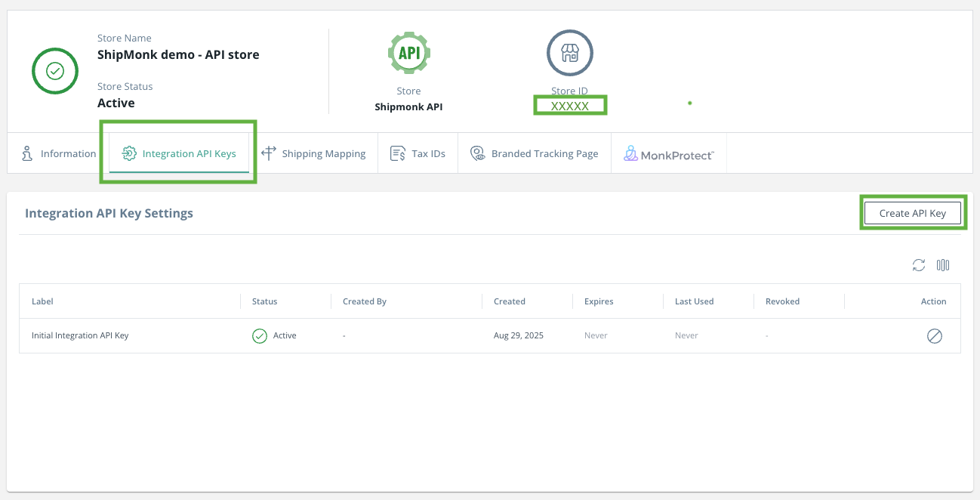Open the Shipping Mapping tab

313,153
